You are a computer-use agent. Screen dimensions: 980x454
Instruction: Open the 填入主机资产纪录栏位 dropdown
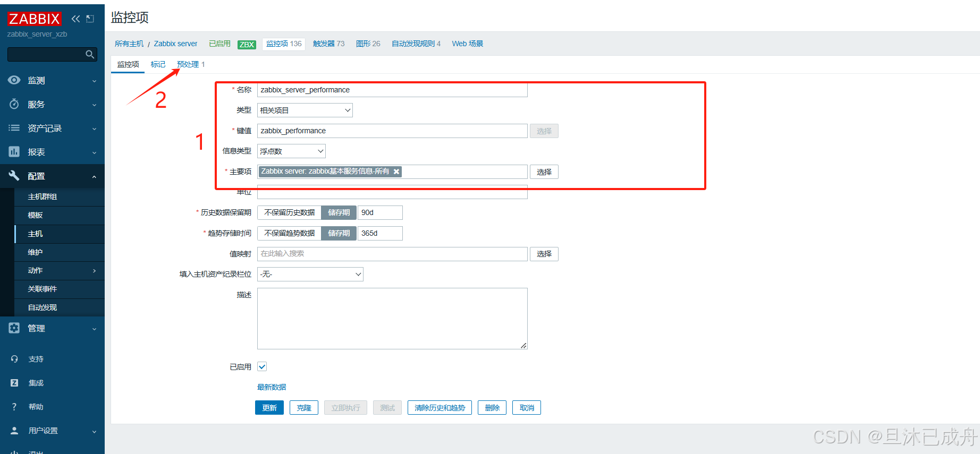coord(310,274)
